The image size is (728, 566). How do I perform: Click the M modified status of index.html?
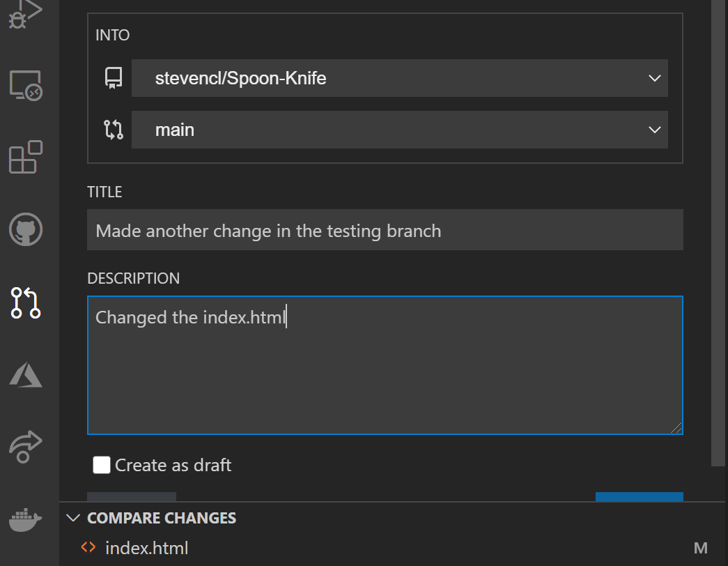click(701, 549)
